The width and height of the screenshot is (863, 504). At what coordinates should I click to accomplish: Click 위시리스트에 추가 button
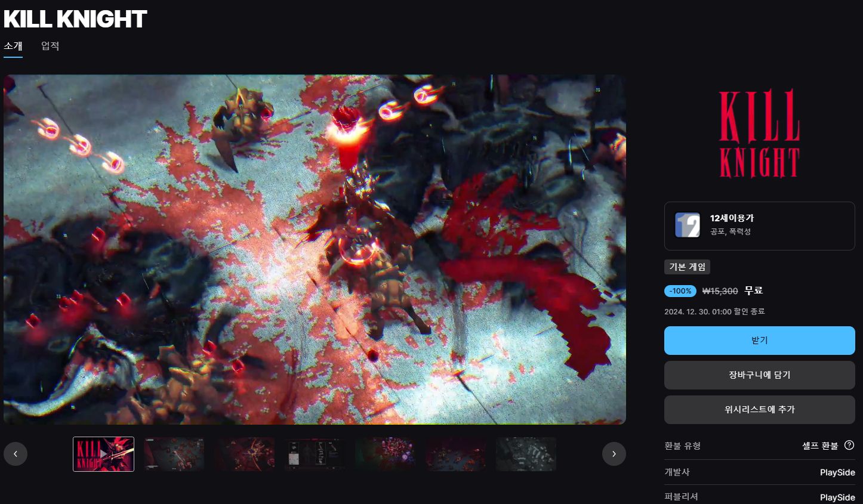tap(759, 410)
